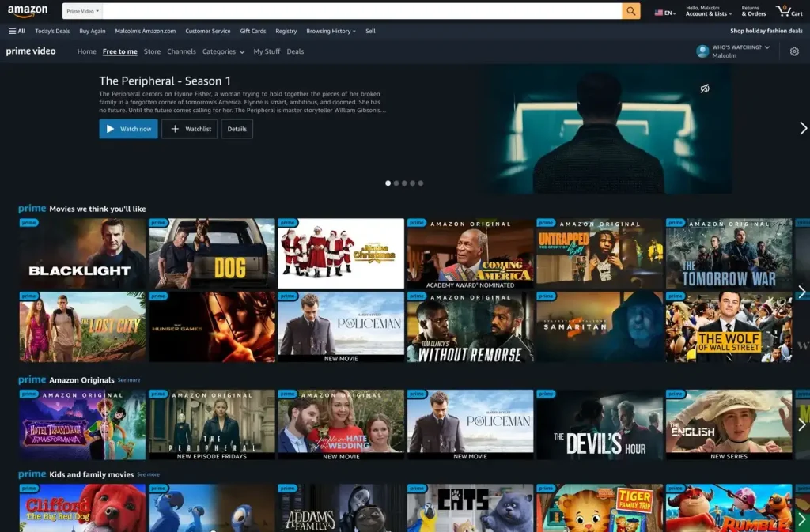The image size is (810, 532).
Task: Open Customer Service link
Action: click(x=208, y=31)
